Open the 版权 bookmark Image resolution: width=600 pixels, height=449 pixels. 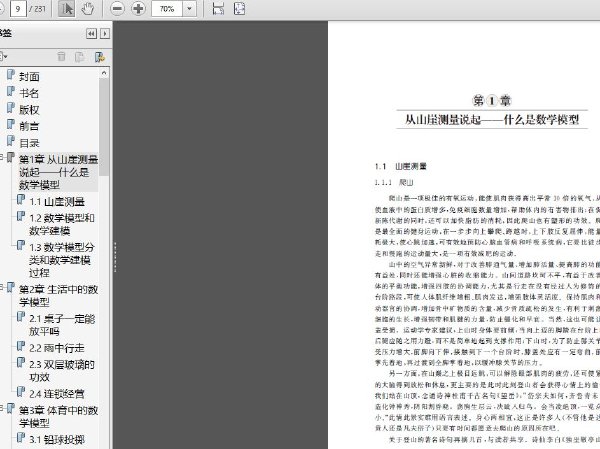pyautogui.click(x=29, y=110)
